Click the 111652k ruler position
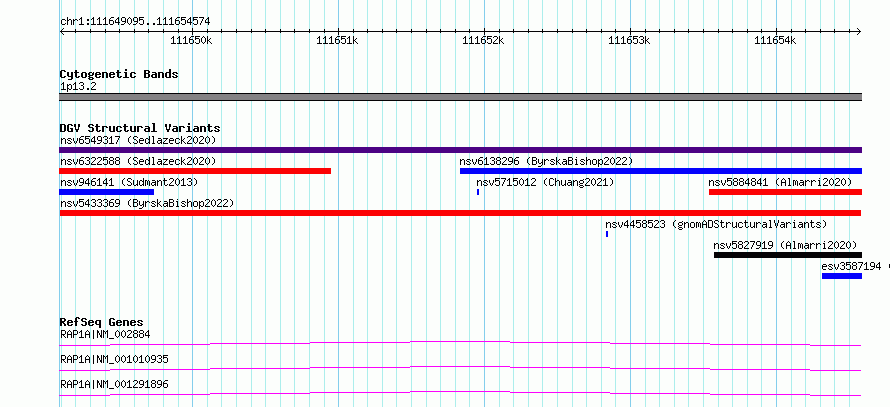The height and width of the screenshot is (407, 890). pyautogui.click(x=484, y=40)
